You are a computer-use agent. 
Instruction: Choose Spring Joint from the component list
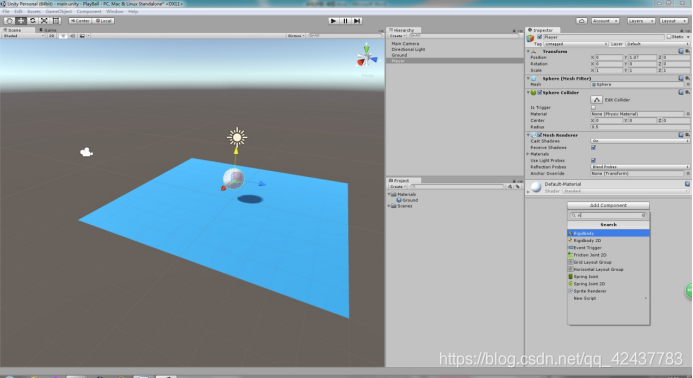(x=608, y=276)
